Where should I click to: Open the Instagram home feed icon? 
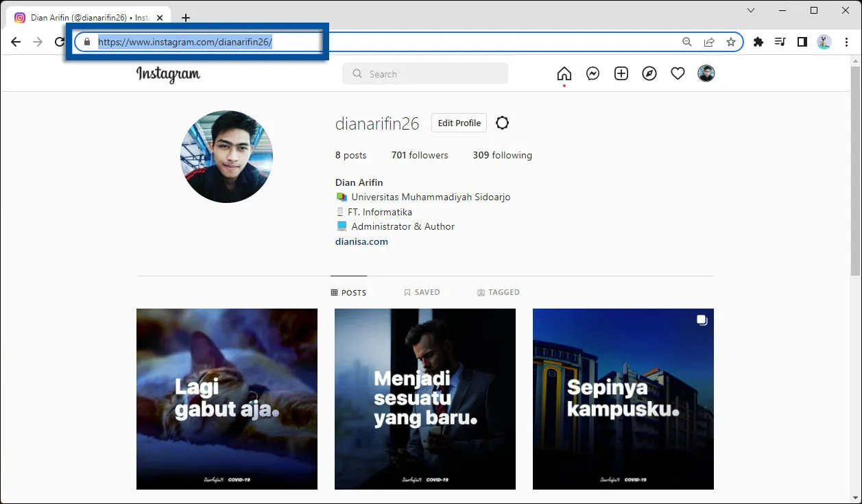coord(564,73)
